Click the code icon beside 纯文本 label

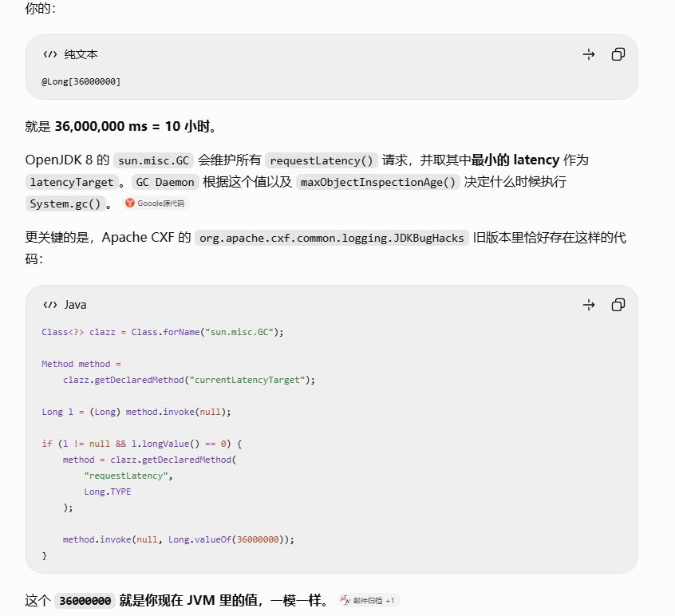point(50,54)
